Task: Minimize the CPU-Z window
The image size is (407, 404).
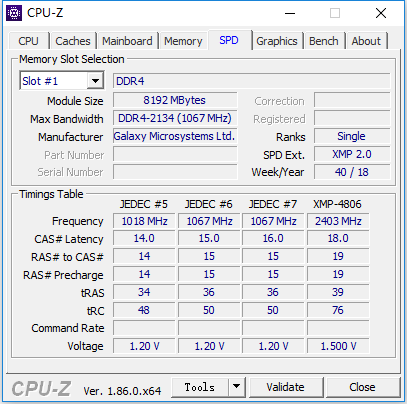Action: (290, 13)
